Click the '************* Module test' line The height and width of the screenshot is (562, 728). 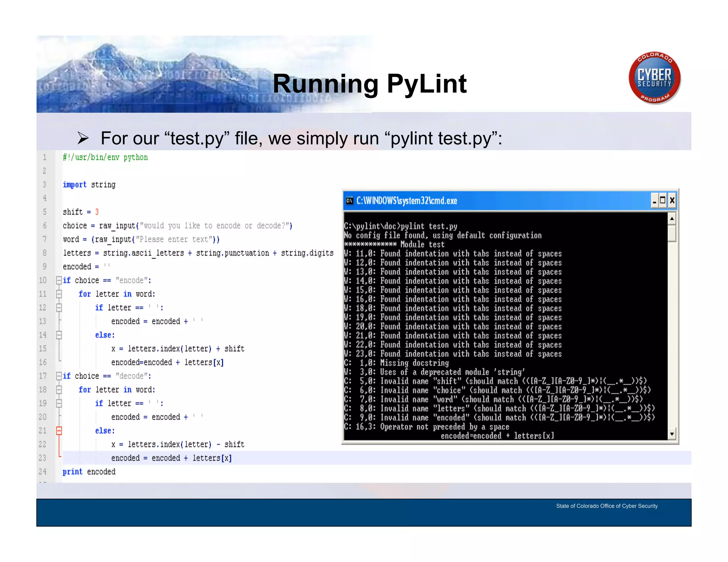[x=394, y=244]
